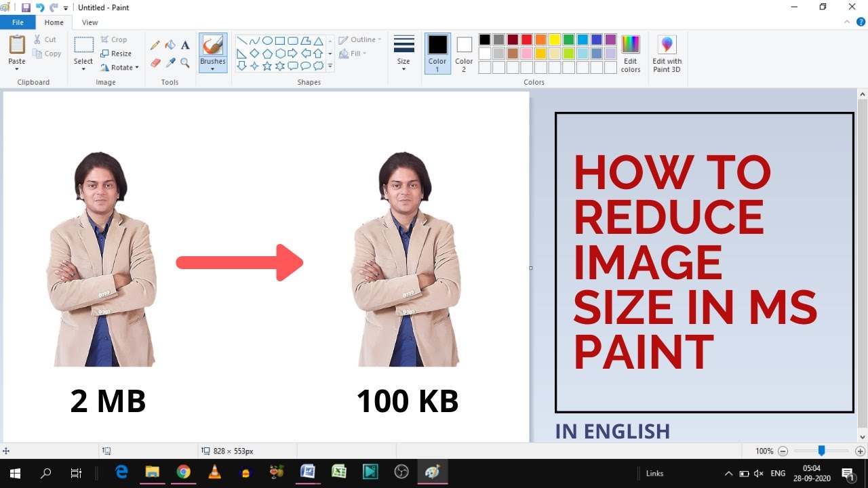Pick the orange color swatch
Image resolution: width=868 pixels, height=488 pixels.
pyautogui.click(x=540, y=40)
